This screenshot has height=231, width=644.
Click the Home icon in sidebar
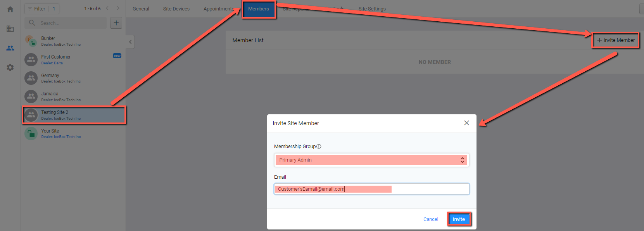pyautogui.click(x=10, y=9)
